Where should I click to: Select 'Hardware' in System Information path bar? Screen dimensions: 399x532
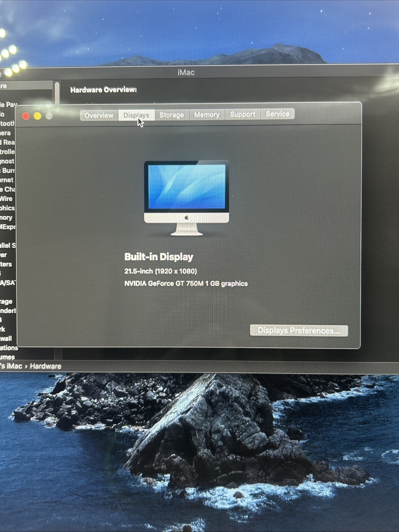pyautogui.click(x=46, y=366)
